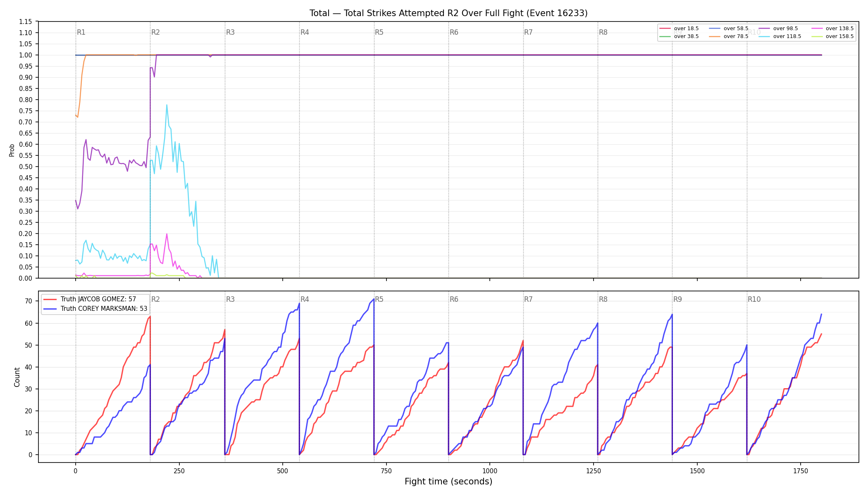Screen dimensions: 868x496
Task: Click the 500 tick on the time axis
Action: tap(283, 471)
